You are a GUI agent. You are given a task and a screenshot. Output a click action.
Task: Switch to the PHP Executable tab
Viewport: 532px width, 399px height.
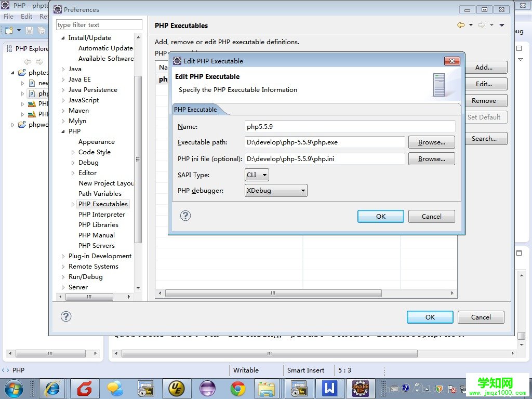click(195, 110)
